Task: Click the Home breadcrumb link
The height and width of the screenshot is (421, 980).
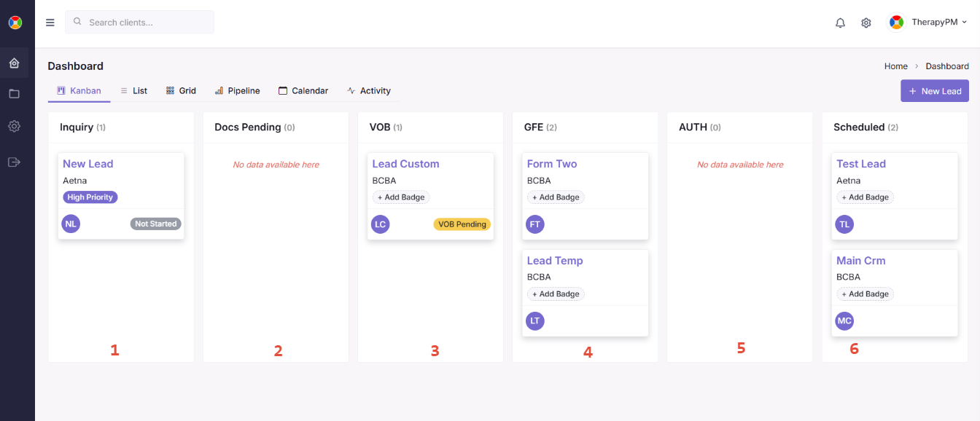Action: pos(895,66)
